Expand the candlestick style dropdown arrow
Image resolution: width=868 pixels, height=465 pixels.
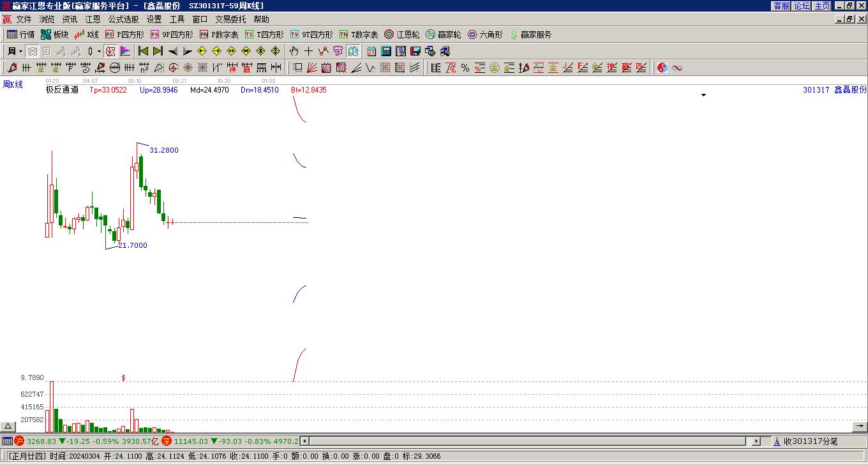(x=99, y=51)
